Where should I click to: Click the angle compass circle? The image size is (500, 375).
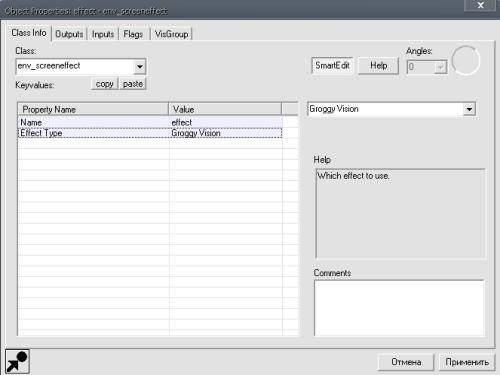coord(466,60)
